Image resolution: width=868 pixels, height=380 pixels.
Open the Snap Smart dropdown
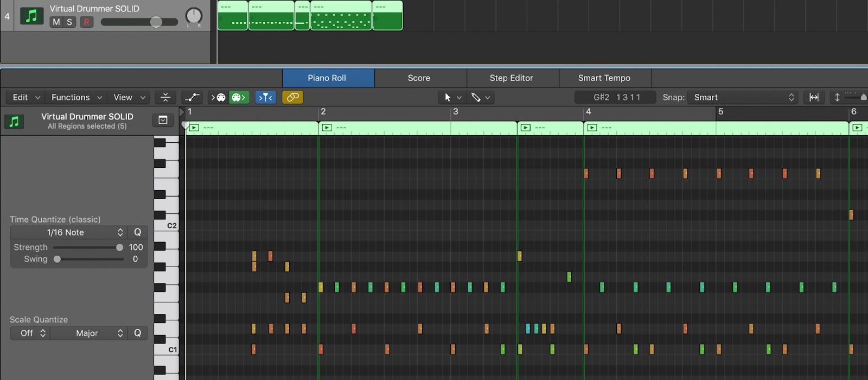(743, 97)
